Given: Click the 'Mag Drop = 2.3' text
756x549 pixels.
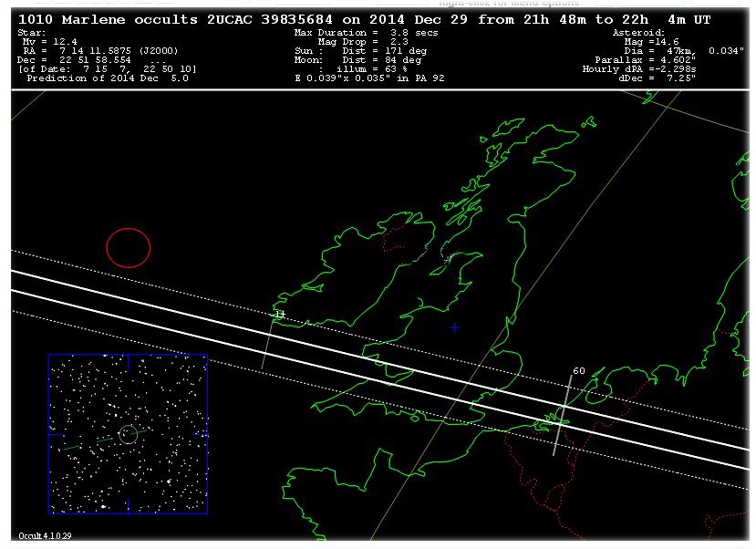Looking at the screenshot, I should coord(357,42).
